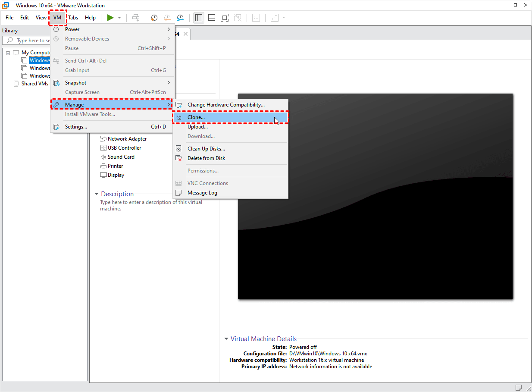Select Clone from the Manage submenu
Screen dimensions: 532x392
[x=196, y=117]
